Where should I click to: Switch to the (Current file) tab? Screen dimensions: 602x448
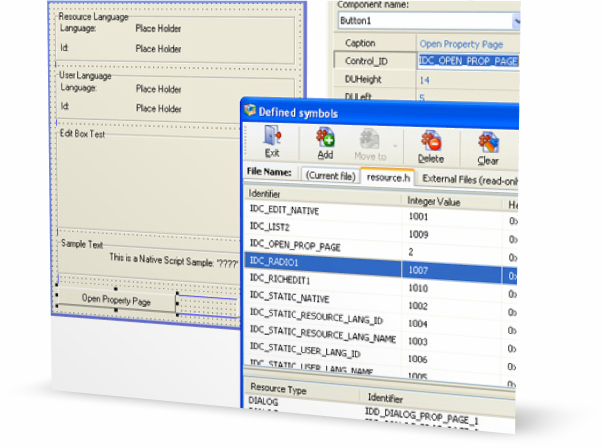coord(329,178)
